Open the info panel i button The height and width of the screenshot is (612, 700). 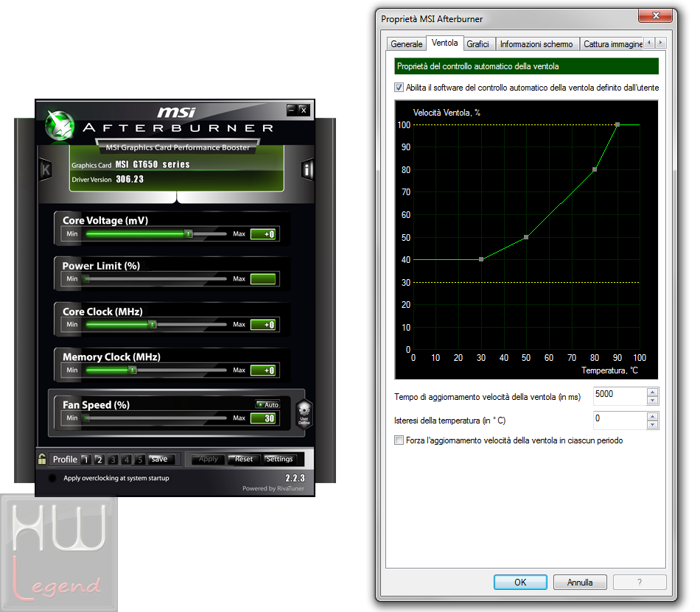tap(307, 169)
